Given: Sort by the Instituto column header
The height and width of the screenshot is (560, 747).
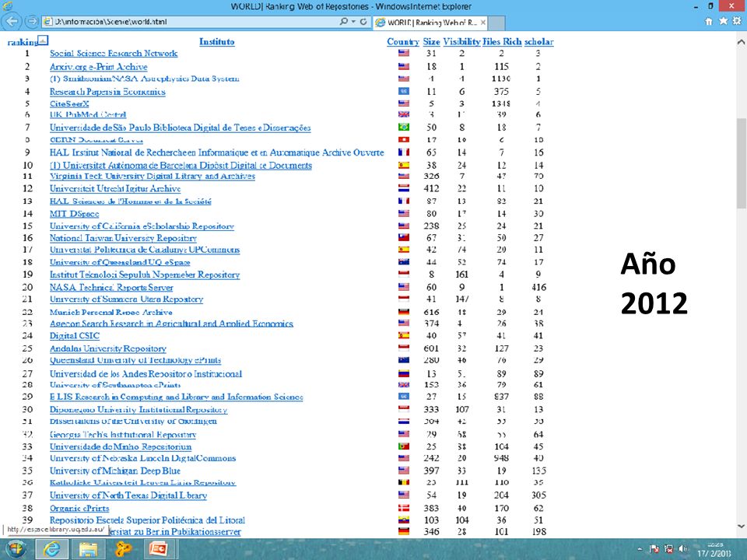Looking at the screenshot, I should (217, 42).
